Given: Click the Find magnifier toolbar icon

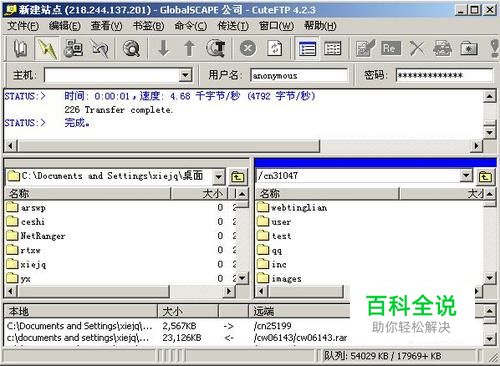Looking at the screenshot, I should point(131,48).
